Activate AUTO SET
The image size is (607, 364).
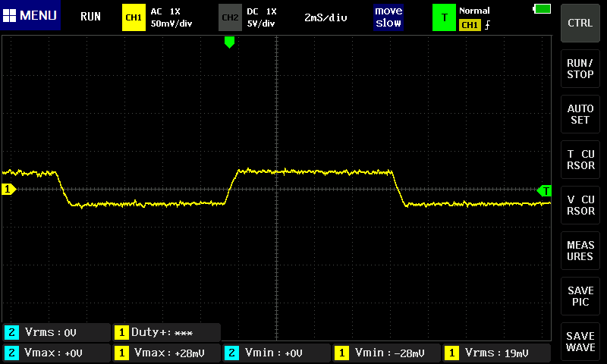pyautogui.click(x=580, y=114)
